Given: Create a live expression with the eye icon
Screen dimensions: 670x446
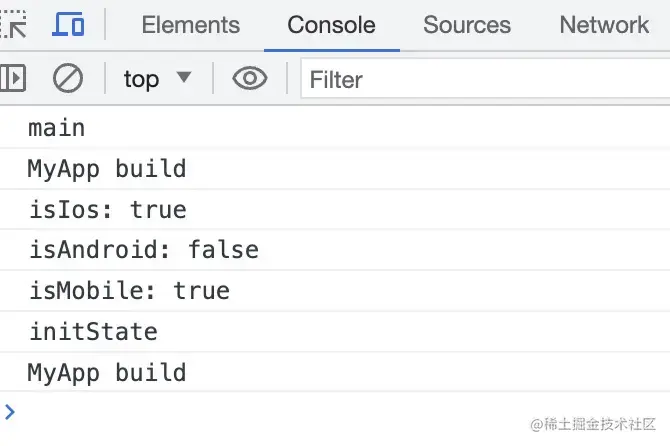Looking at the screenshot, I should click(x=249, y=78).
